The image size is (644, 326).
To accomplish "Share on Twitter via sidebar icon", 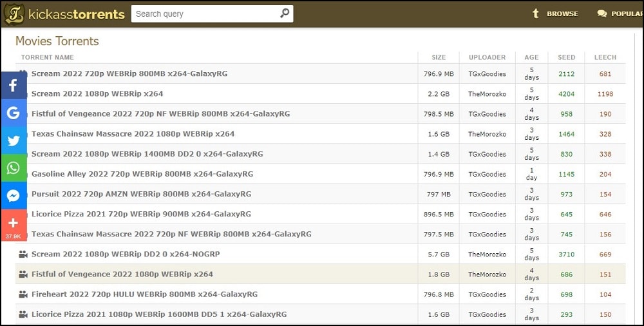I will 14,140.
